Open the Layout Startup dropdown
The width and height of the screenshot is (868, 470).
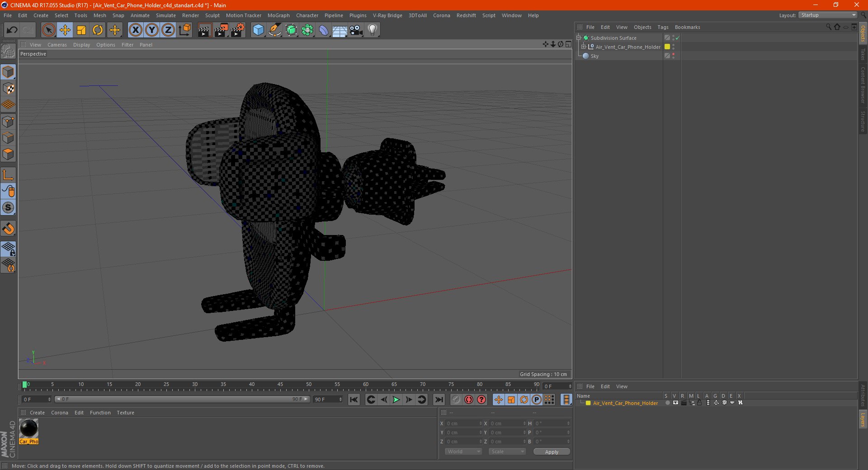pyautogui.click(x=828, y=15)
